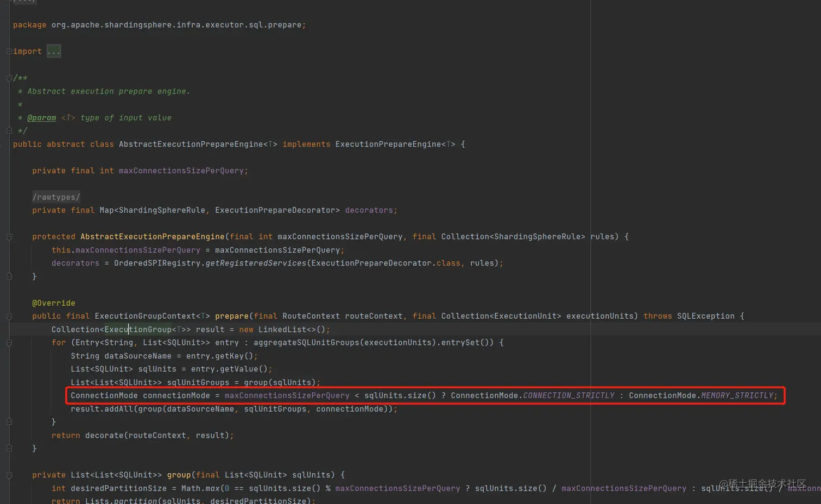This screenshot has width=821, height=504.
Task: Click the @Override annotation
Action: [54, 303]
